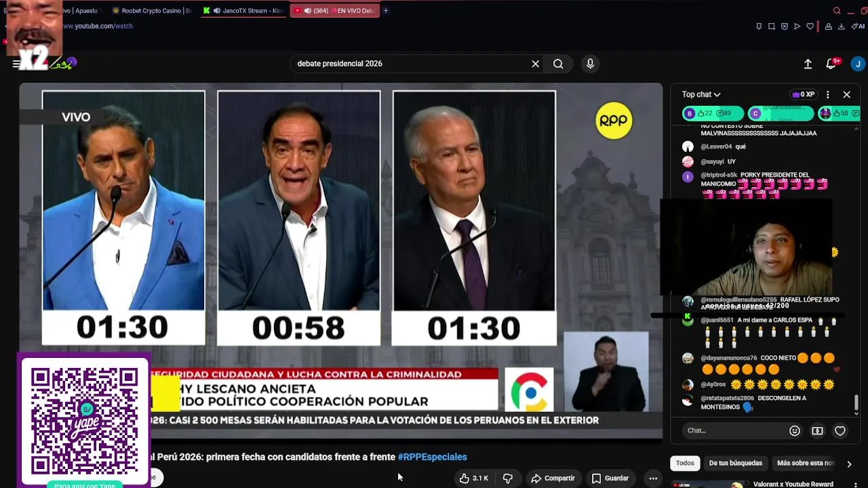This screenshot has width=868, height=488.
Task: Click the live chat scrollbar
Action: click(856, 404)
